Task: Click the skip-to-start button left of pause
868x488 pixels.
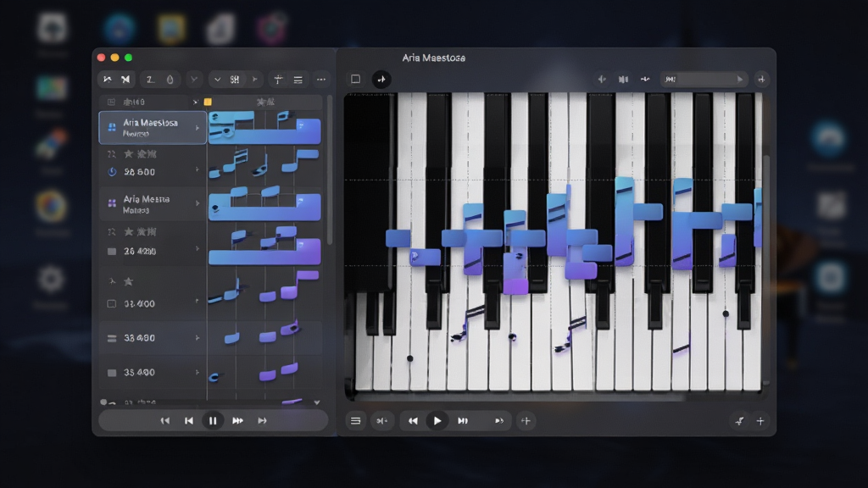Action: [x=189, y=420]
